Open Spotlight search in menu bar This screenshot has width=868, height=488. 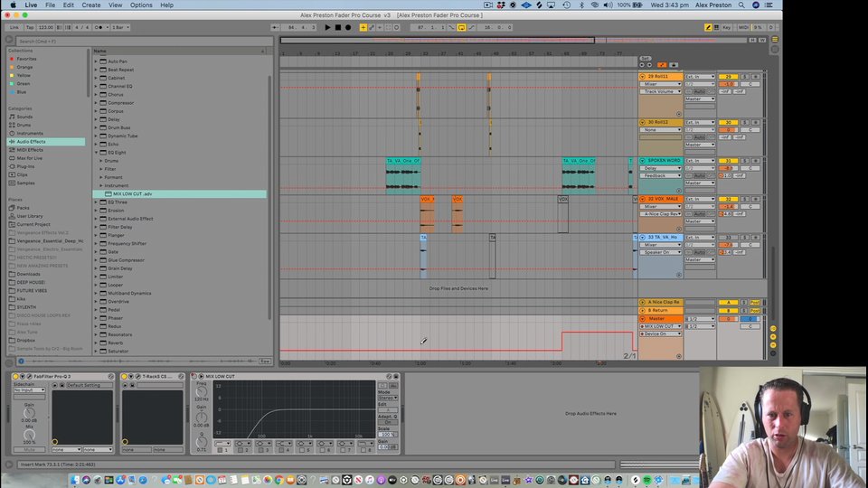click(741, 5)
